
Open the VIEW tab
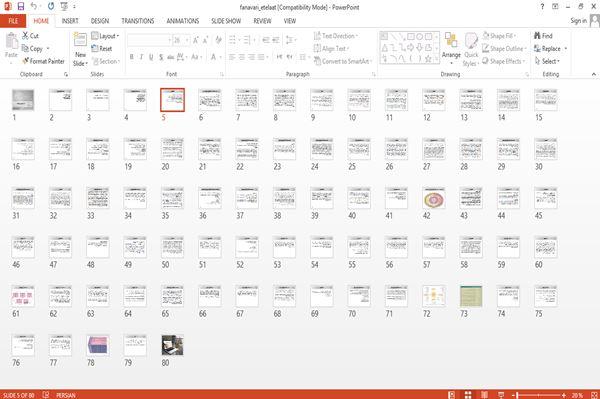290,21
